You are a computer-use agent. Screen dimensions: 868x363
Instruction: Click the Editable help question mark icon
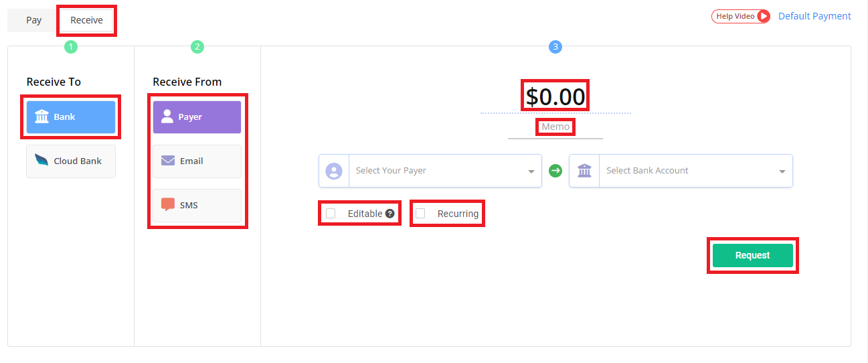point(390,214)
